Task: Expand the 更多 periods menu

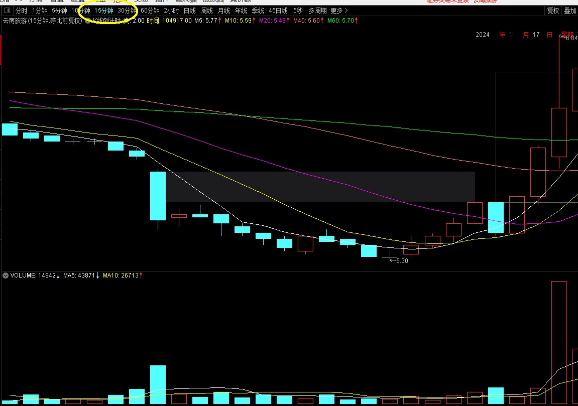Action: 339,11
